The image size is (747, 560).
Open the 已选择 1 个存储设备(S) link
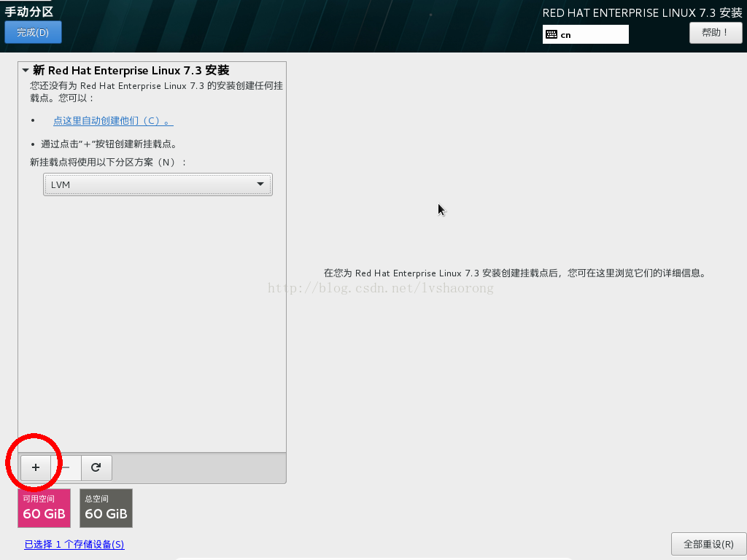[x=74, y=544]
